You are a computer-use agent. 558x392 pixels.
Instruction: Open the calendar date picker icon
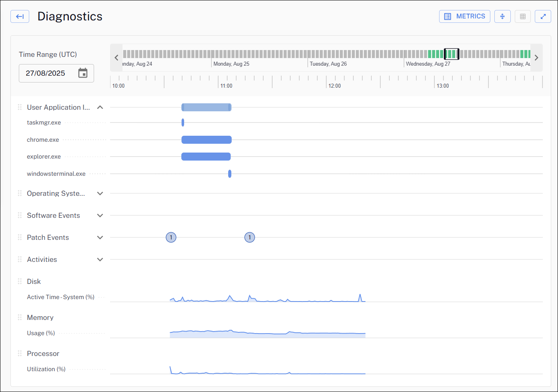(x=83, y=73)
